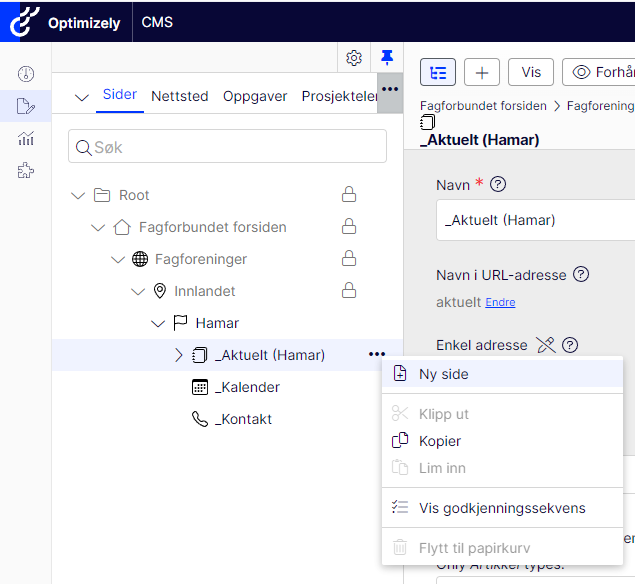This screenshot has width=635, height=584.
Task: Open options menu for _Aktuelt (Hamar)
Action: tap(376, 354)
